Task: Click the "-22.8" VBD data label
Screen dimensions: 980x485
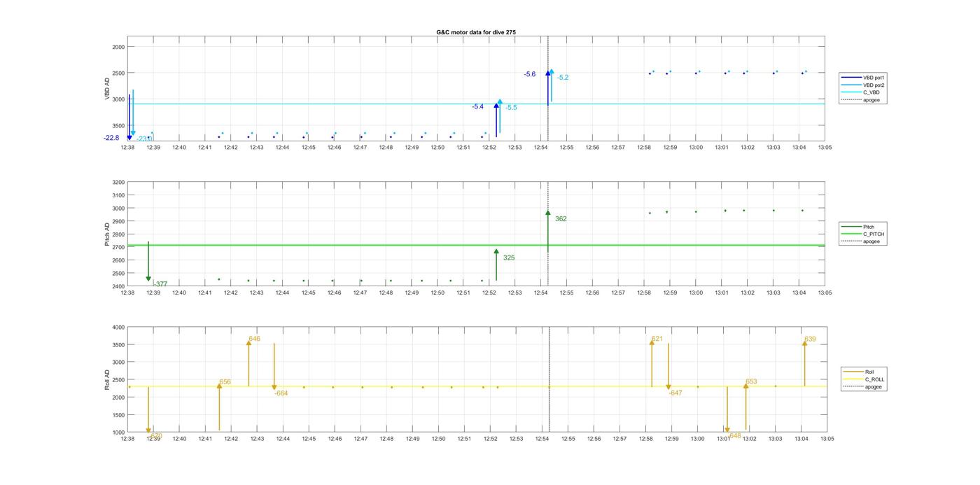Action: (111, 138)
